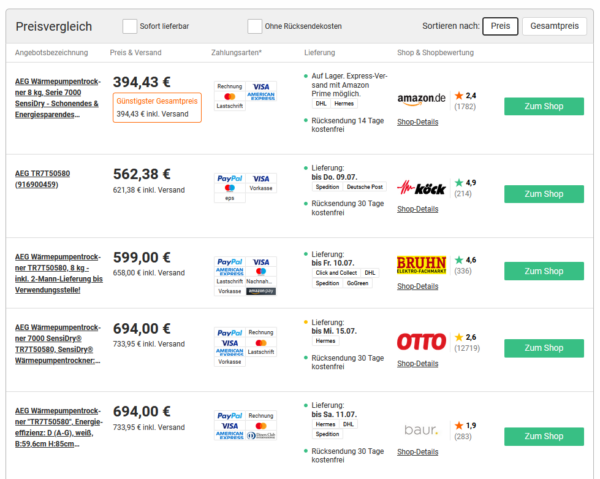Image resolution: width=600 pixels, height=479 pixels.
Task: Click the Günstigster Gesamtpreis badge
Action: click(x=157, y=108)
